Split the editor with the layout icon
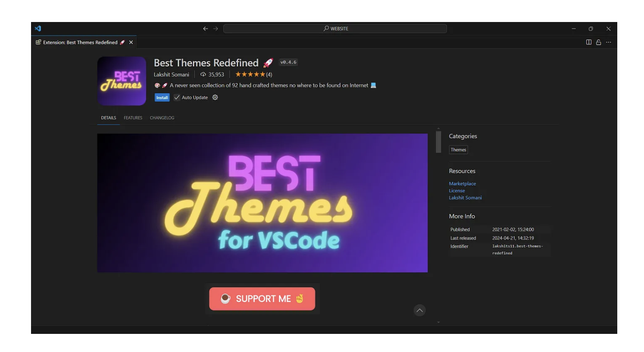This screenshot has height=352, width=644. pyautogui.click(x=588, y=42)
